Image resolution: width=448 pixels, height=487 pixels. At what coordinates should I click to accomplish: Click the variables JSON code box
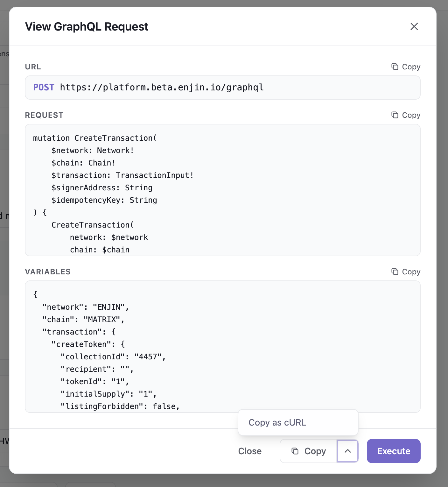tap(223, 347)
